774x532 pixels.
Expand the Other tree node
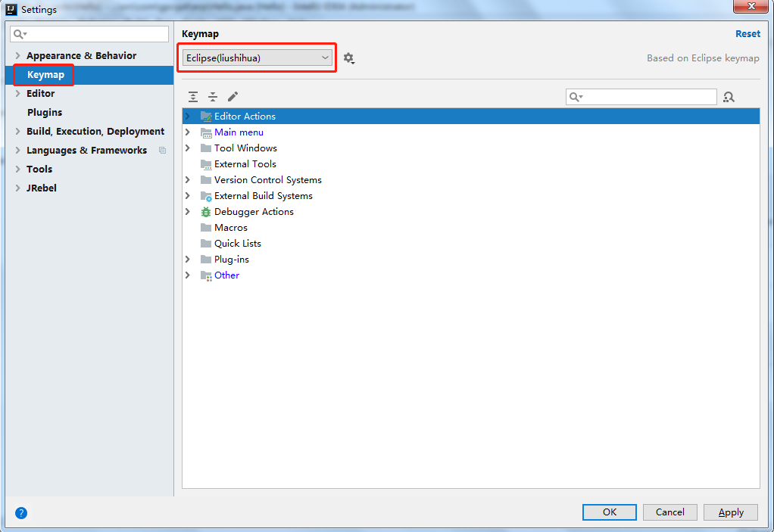(x=188, y=275)
